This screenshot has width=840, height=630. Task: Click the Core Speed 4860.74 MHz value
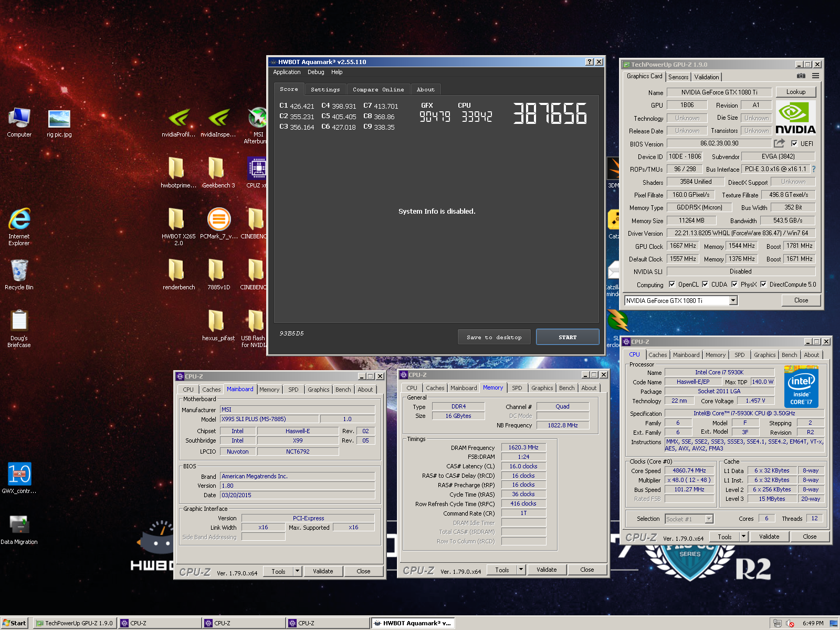pyautogui.click(x=690, y=470)
